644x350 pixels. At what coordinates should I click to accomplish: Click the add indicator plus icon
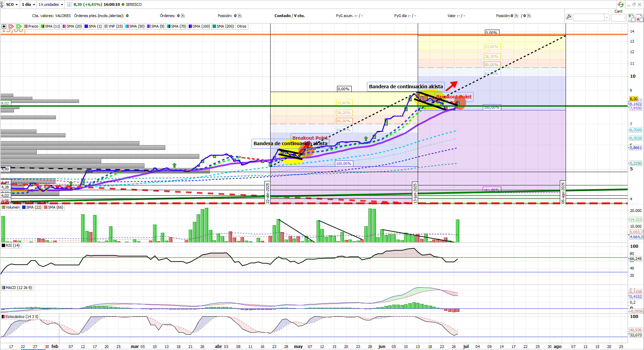coord(4,26)
